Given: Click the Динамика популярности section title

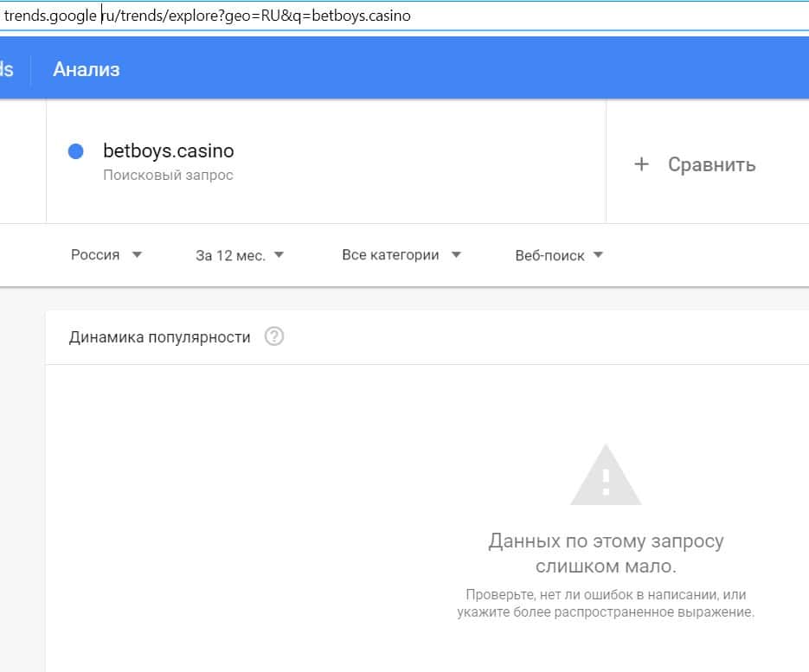Looking at the screenshot, I should 160,337.
